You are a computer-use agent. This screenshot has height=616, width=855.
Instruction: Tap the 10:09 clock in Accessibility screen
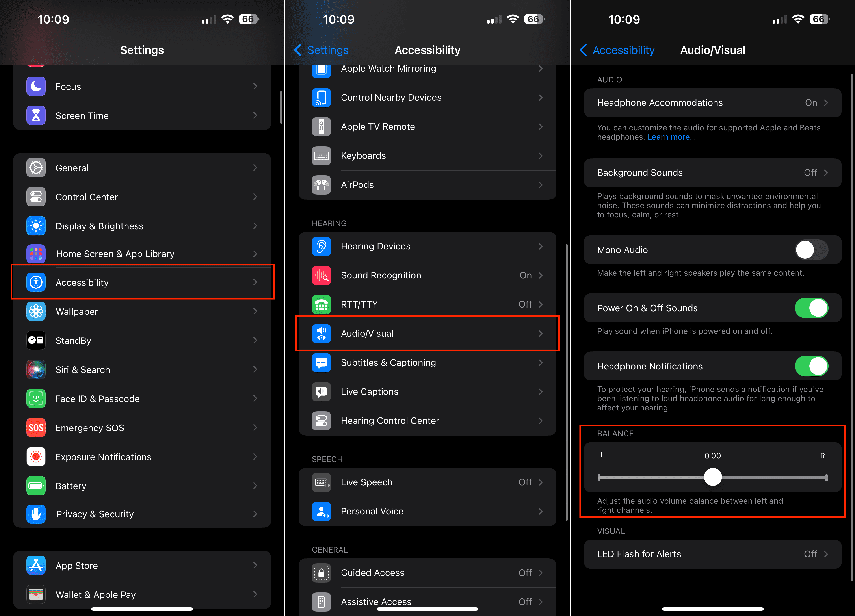338,19
